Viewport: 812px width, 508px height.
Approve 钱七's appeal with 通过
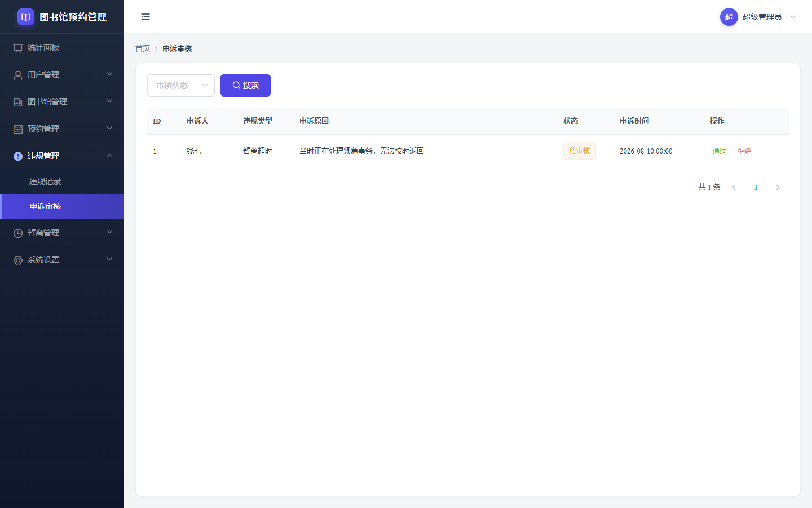point(720,151)
